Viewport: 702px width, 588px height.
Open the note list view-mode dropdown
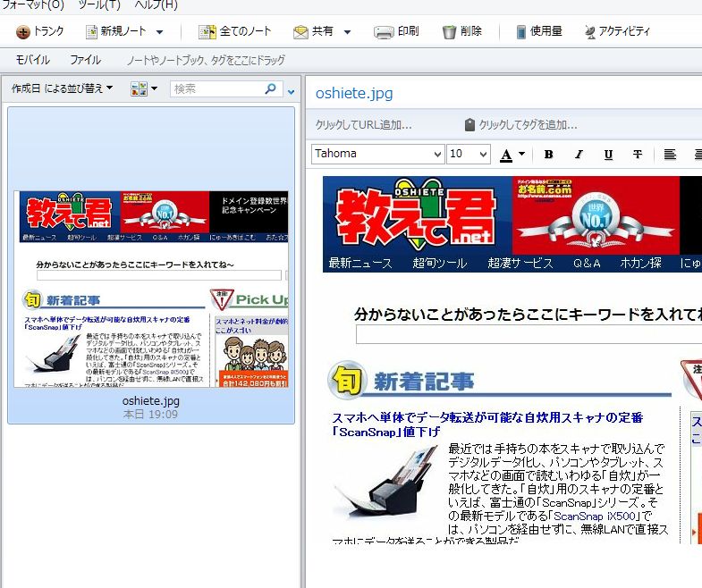pos(144,88)
